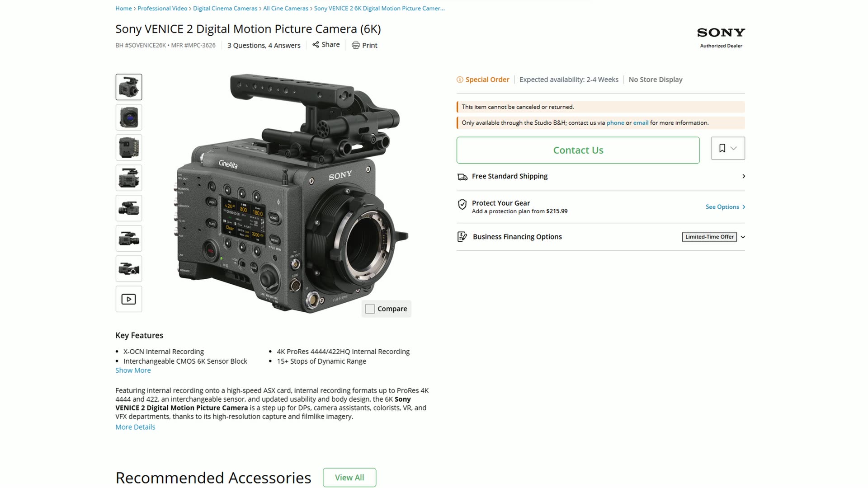This screenshot has height=488, width=868.
Task: Open Sony VENICE 2 6K breadcrumb
Action: 379,8
